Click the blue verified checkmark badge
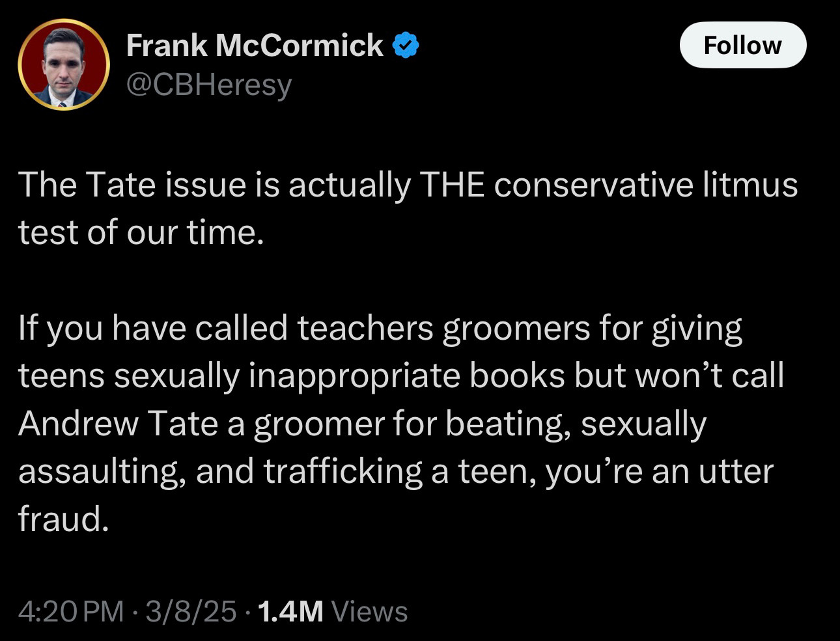840x641 pixels. click(x=406, y=45)
